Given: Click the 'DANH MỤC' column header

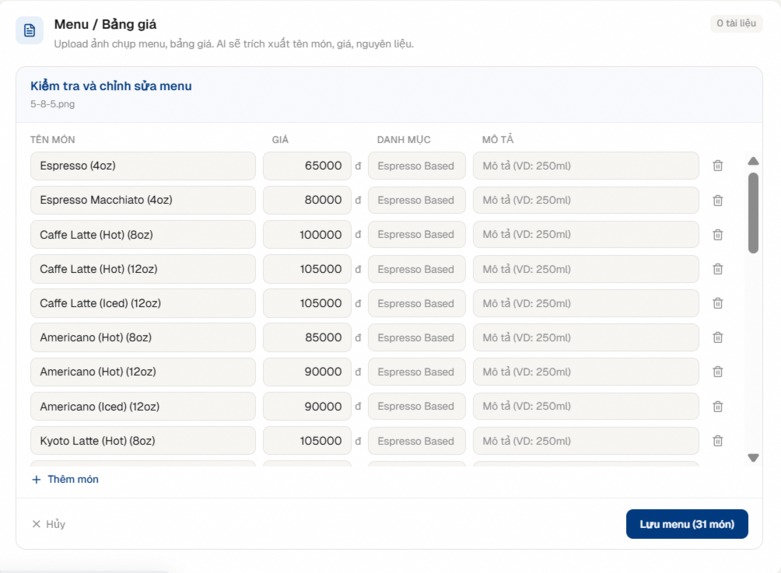Looking at the screenshot, I should coord(403,140).
